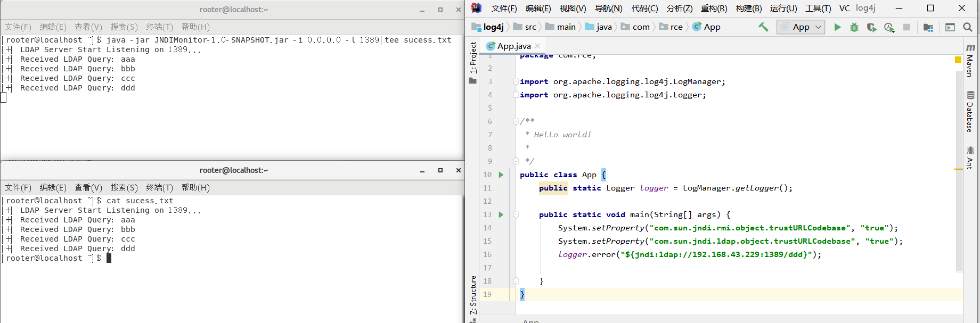Image resolution: width=980 pixels, height=323 pixels.
Task: Open 编辑(E) menu in bottom terminal
Action: pyautogui.click(x=53, y=187)
